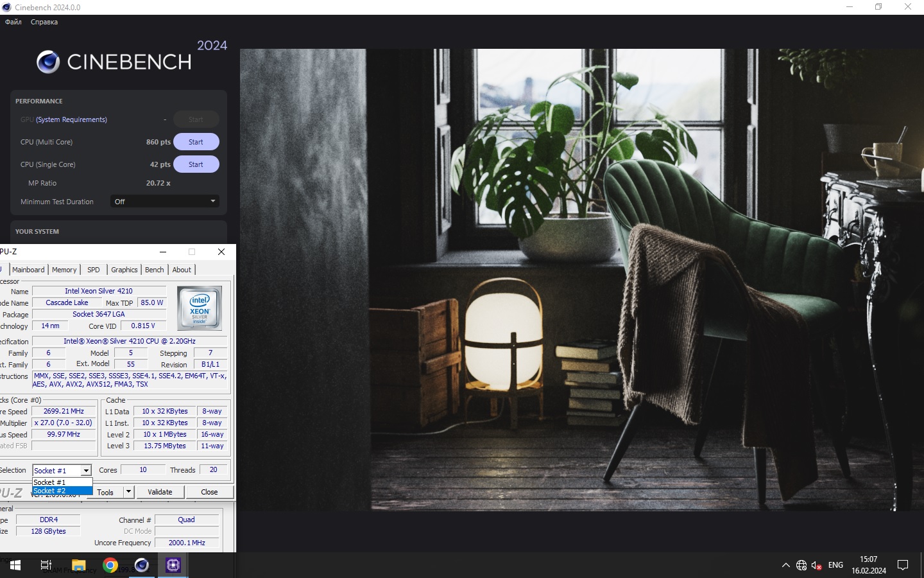
Task: Open the Справка menu
Action: click(44, 22)
